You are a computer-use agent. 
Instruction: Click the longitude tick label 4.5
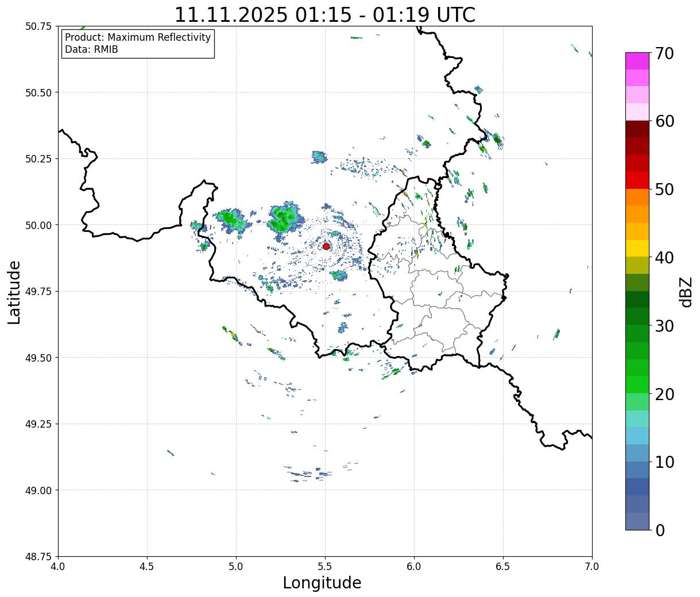point(147,567)
